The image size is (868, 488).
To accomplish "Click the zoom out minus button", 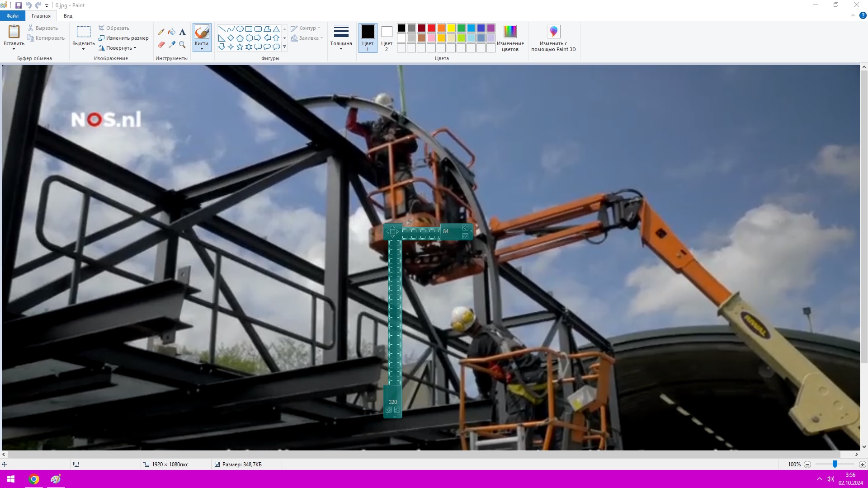I will pyautogui.click(x=807, y=464).
